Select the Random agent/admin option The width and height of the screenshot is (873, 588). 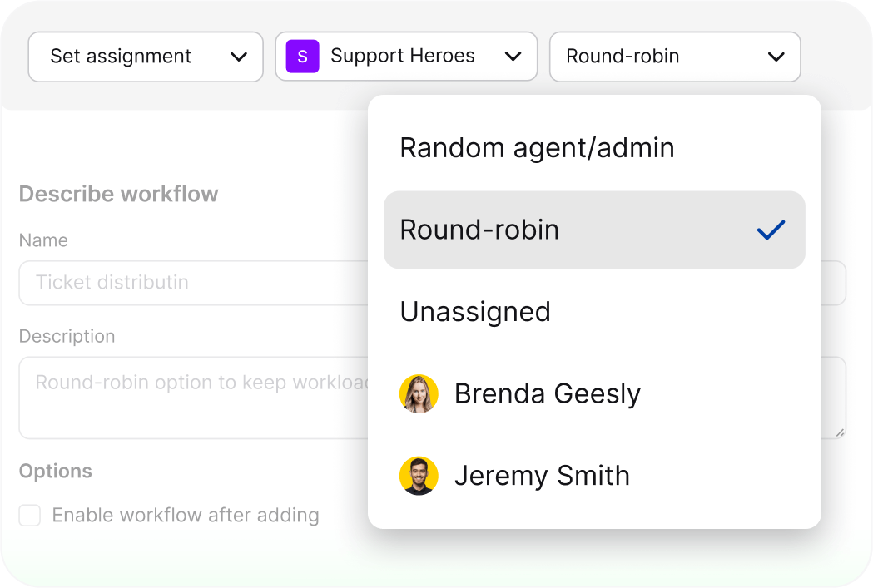tap(537, 148)
